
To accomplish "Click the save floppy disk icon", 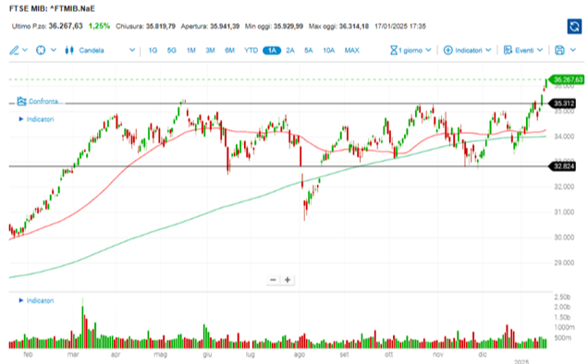I will click(559, 50).
